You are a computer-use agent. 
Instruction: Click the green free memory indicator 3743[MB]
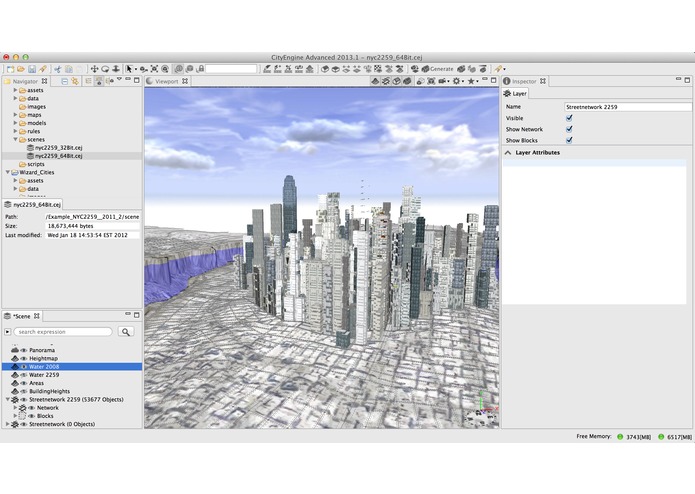(620, 437)
